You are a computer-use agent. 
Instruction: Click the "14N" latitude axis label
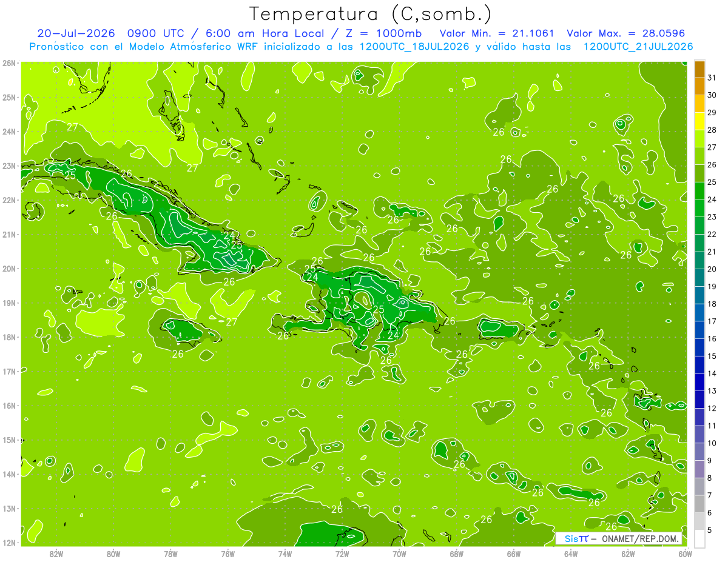tap(10, 474)
